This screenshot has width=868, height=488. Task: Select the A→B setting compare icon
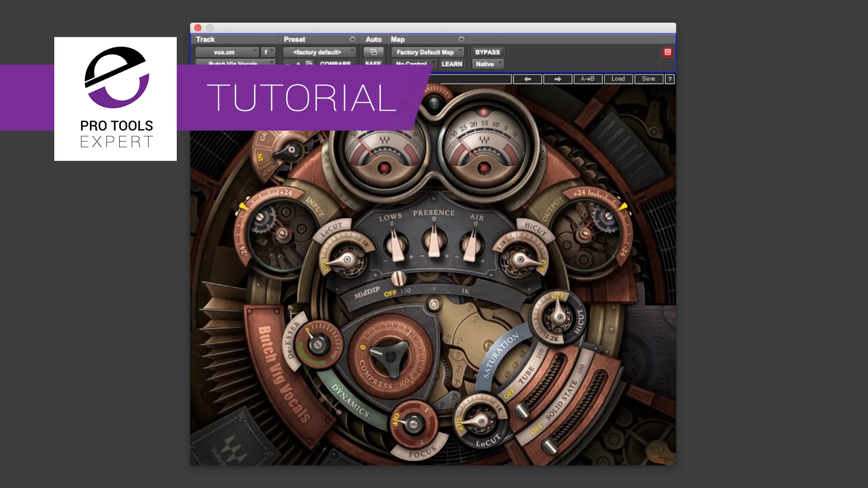click(x=588, y=79)
